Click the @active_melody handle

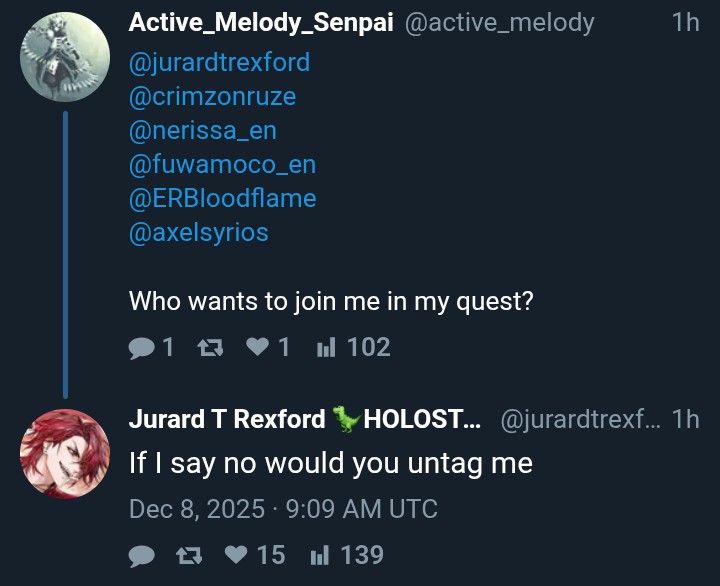click(x=499, y=23)
